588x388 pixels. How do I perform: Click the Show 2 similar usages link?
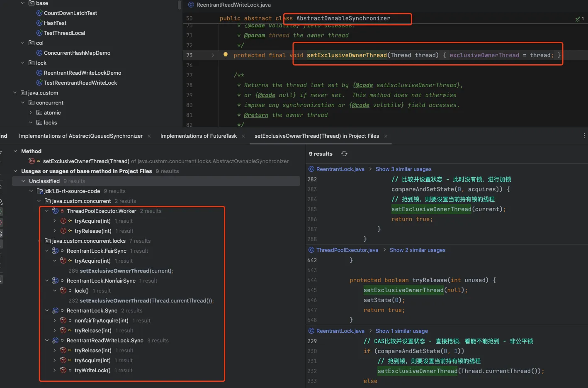pos(418,250)
